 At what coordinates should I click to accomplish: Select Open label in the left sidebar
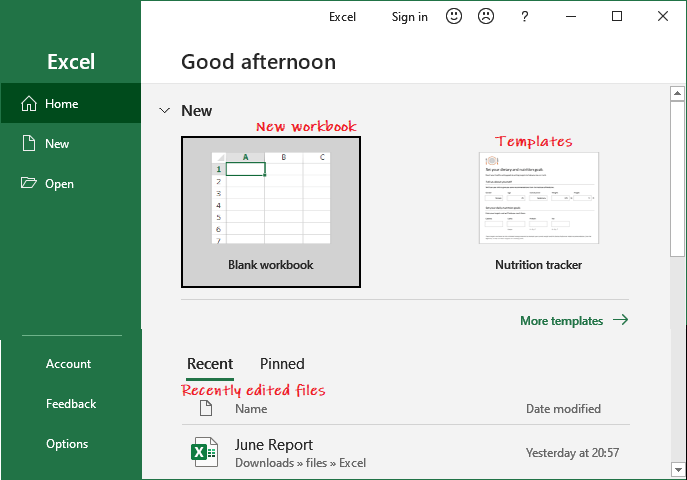click(x=60, y=184)
